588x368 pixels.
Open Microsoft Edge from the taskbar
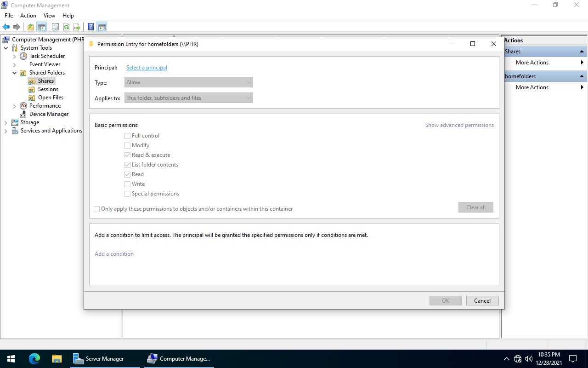coord(34,359)
